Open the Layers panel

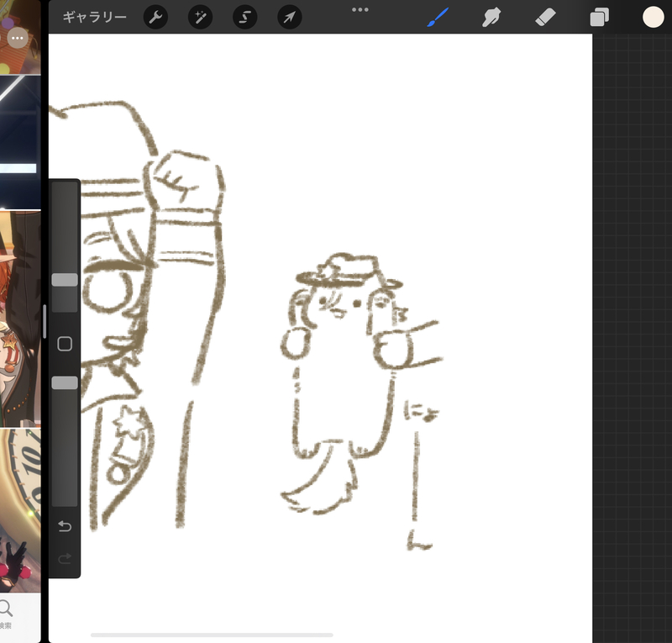599,18
